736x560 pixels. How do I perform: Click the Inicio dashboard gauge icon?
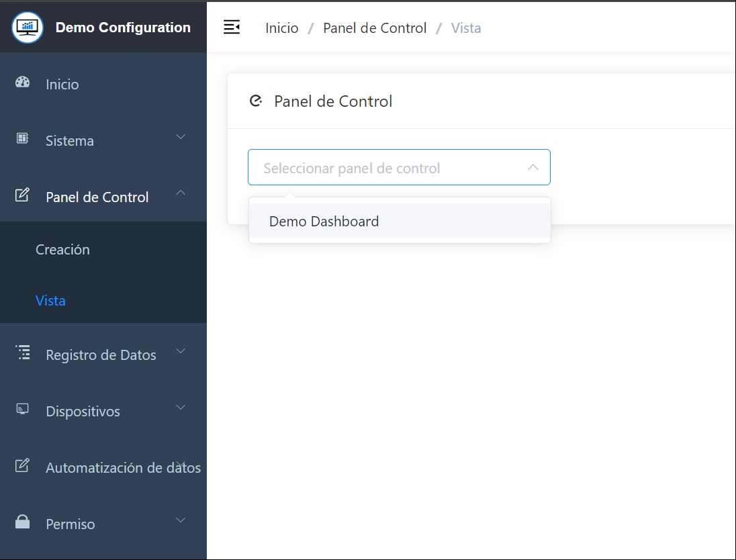click(23, 83)
